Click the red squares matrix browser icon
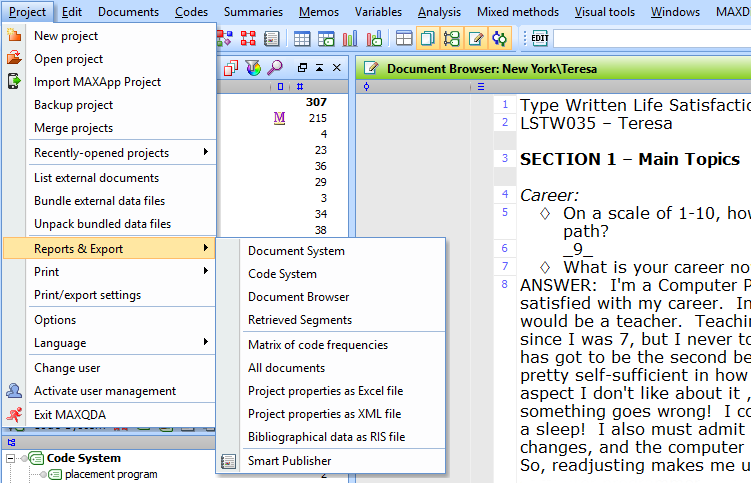The height and width of the screenshot is (483, 751). (248, 38)
